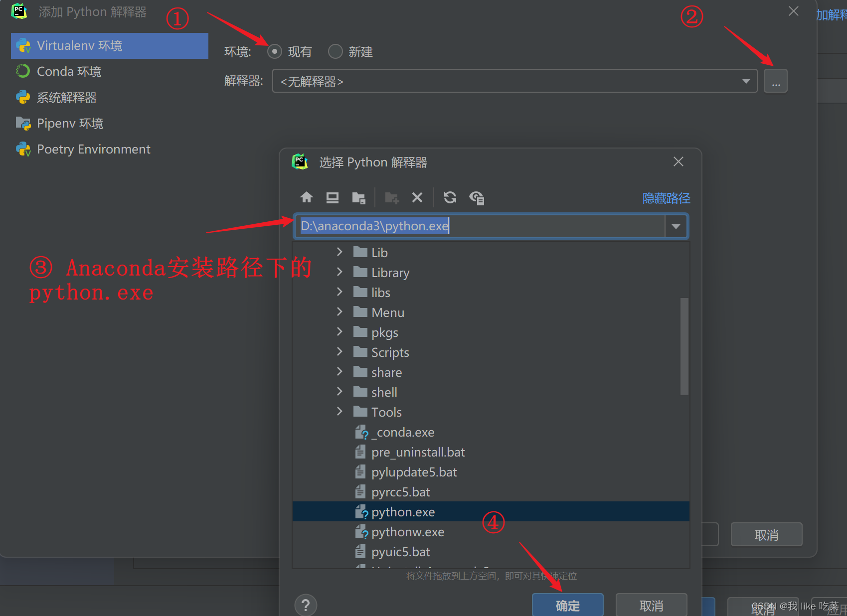The height and width of the screenshot is (616, 847).
Task: Click pyuic5.bat file icon
Action: click(360, 551)
